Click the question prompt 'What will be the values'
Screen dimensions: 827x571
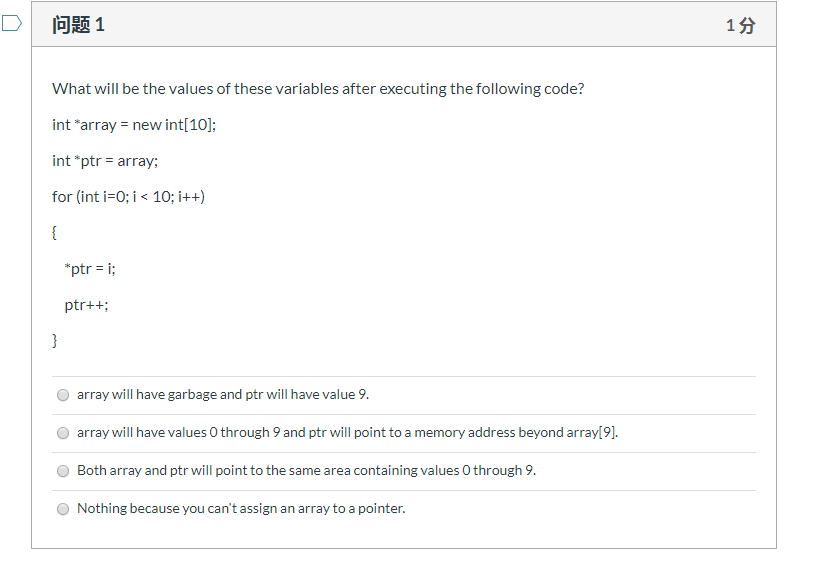(x=318, y=89)
